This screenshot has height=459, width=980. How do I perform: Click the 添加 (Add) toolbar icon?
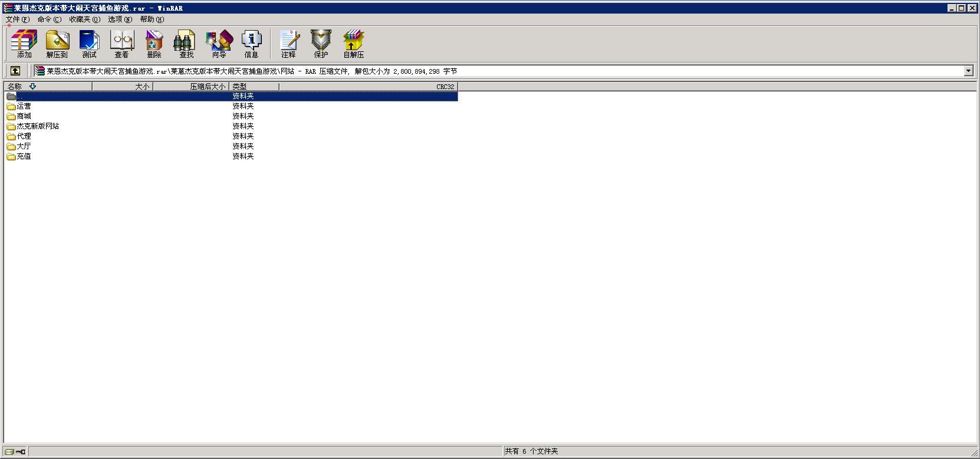coord(24,44)
